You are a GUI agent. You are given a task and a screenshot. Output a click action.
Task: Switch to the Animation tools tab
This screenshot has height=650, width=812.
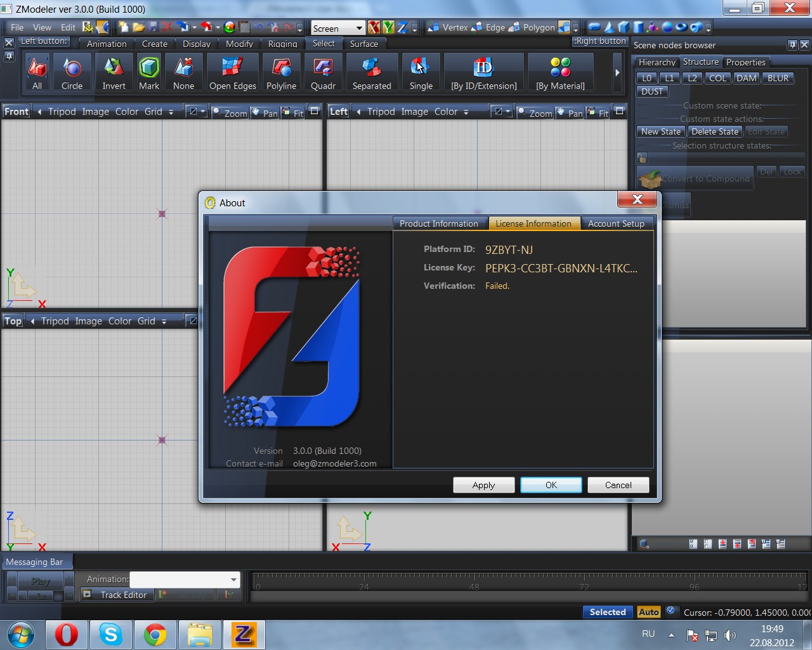coord(107,44)
